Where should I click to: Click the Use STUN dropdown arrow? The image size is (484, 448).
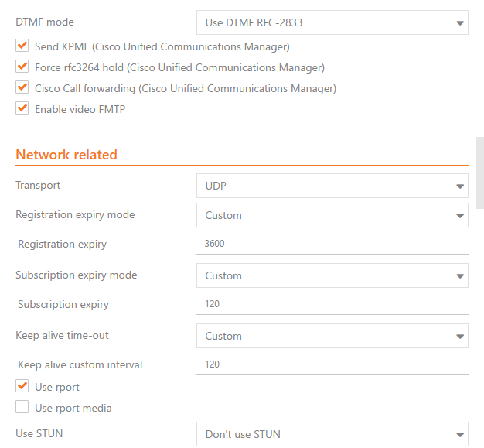pos(459,435)
